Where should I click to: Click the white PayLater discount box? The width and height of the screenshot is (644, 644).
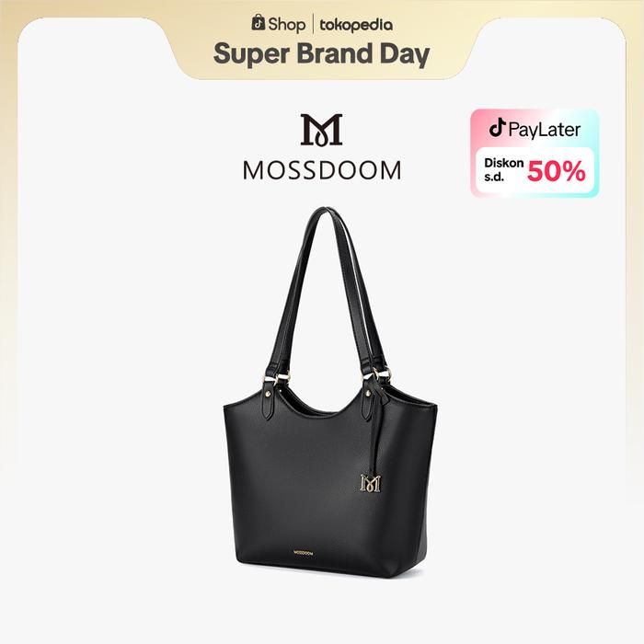(x=535, y=171)
